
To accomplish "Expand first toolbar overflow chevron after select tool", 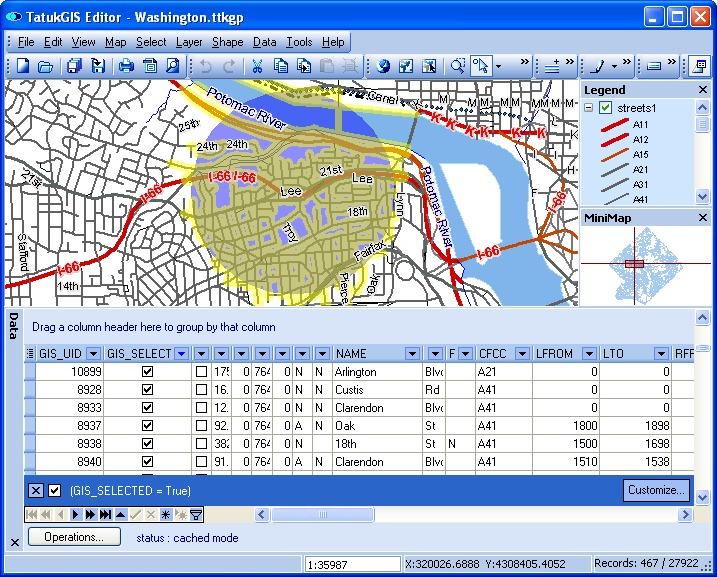I will pyautogui.click(x=524, y=62).
